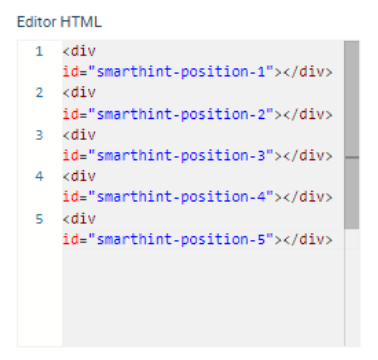Place cursor in smarthint-position-2 id value
378x360 pixels.
181,114
